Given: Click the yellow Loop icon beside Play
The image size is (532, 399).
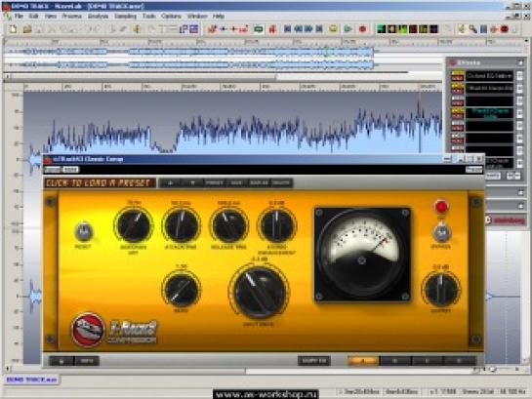Looking at the screenshot, I should [x=333, y=29].
